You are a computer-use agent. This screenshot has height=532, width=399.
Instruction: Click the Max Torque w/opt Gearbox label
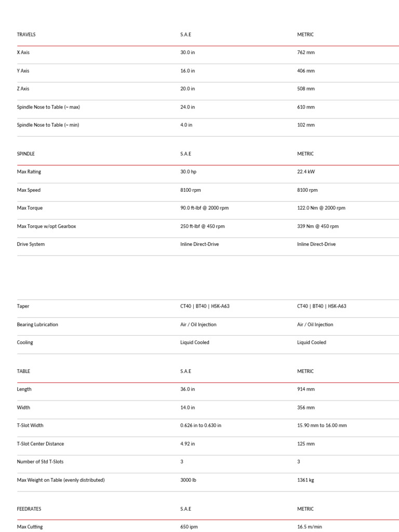tap(46, 227)
